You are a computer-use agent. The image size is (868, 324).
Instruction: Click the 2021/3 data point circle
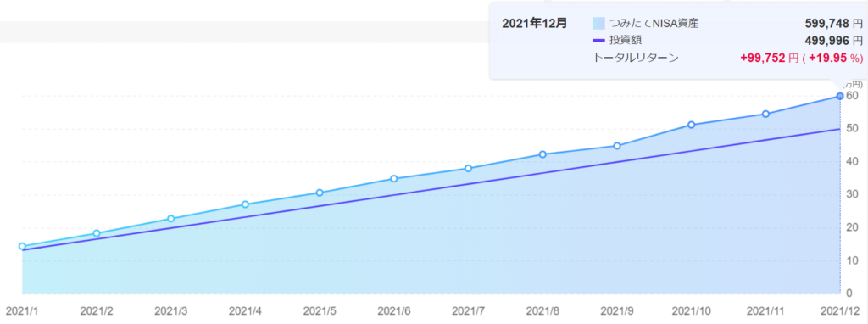pos(170,219)
